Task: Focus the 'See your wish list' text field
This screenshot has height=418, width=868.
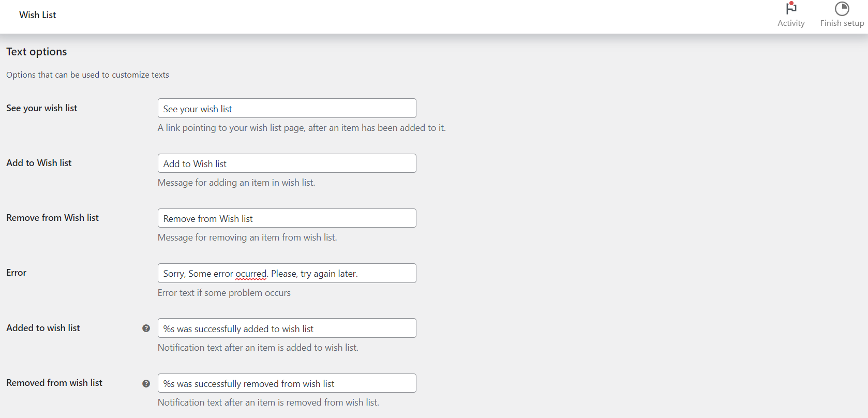Action: tap(287, 109)
